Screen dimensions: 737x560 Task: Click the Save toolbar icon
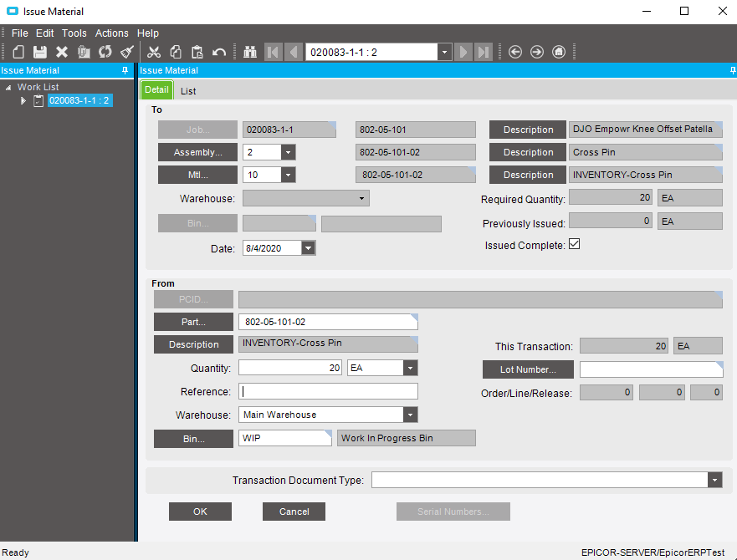point(39,52)
